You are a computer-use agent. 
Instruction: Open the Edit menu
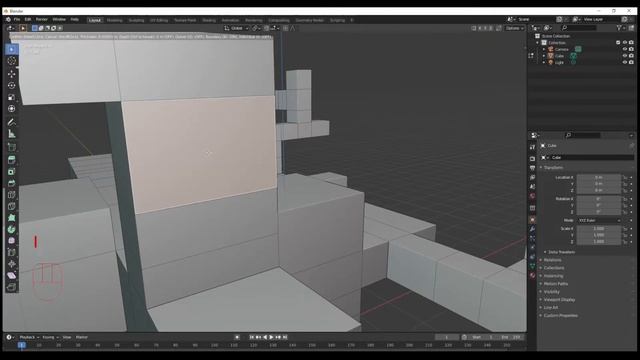coord(28,19)
